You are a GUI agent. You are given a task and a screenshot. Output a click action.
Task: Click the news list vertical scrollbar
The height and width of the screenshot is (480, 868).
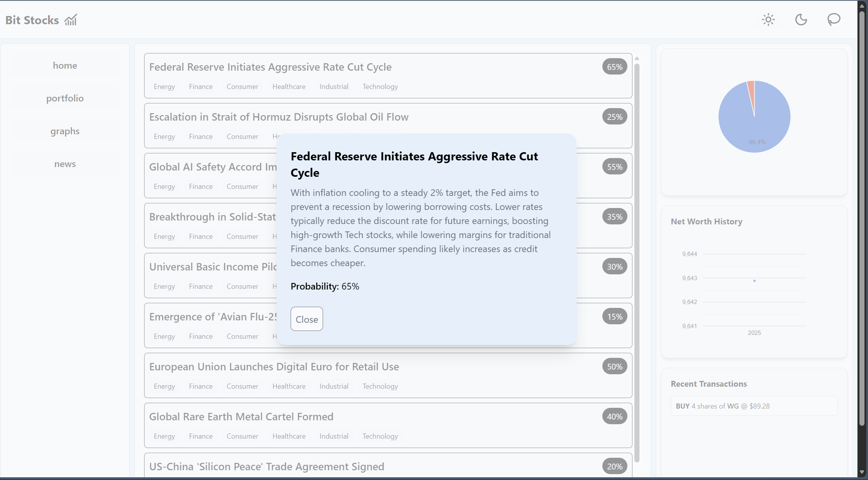click(x=637, y=261)
